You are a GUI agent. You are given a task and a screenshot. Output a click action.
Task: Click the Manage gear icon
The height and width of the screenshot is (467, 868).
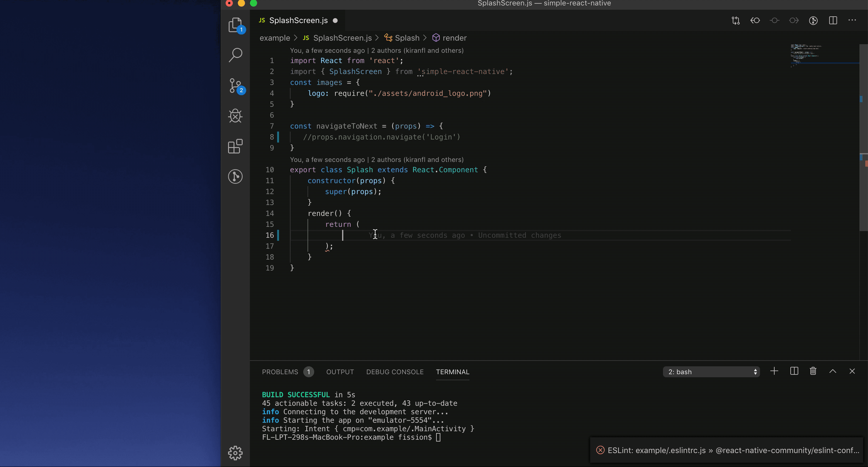[x=235, y=453]
